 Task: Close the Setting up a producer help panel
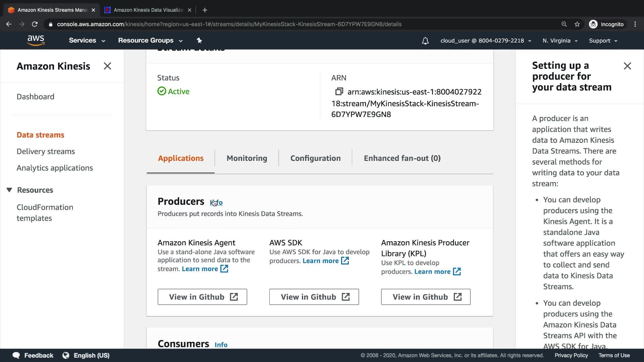click(627, 66)
